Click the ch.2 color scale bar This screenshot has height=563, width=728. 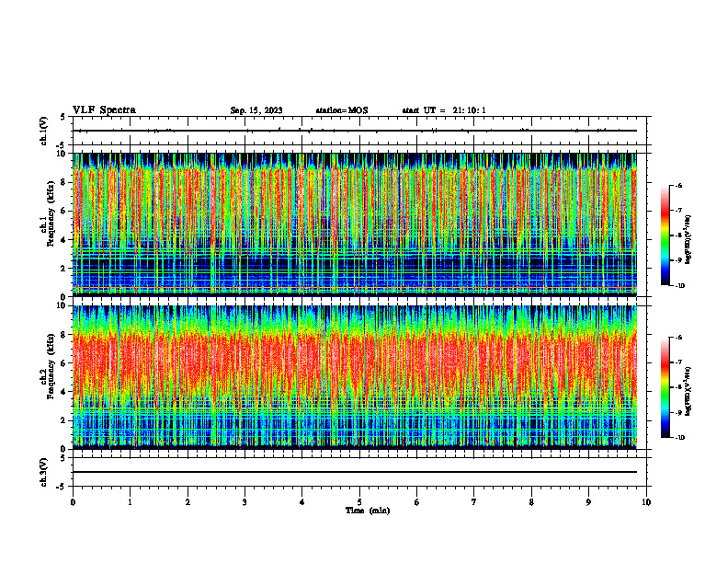coord(665,387)
